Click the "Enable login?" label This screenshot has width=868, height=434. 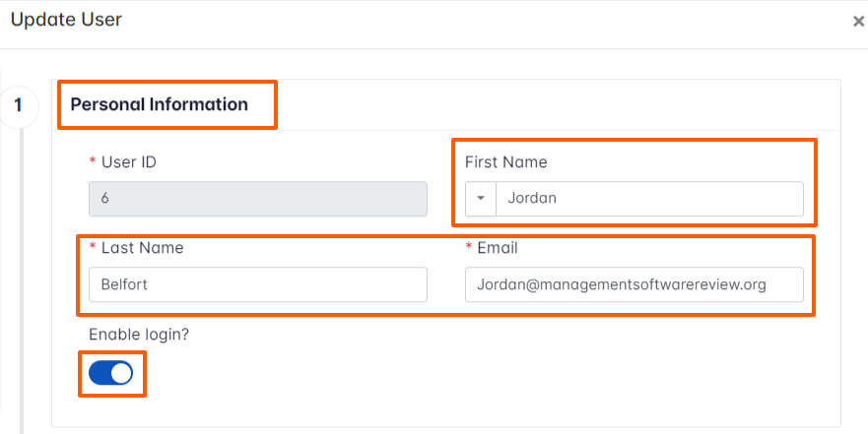click(x=139, y=335)
